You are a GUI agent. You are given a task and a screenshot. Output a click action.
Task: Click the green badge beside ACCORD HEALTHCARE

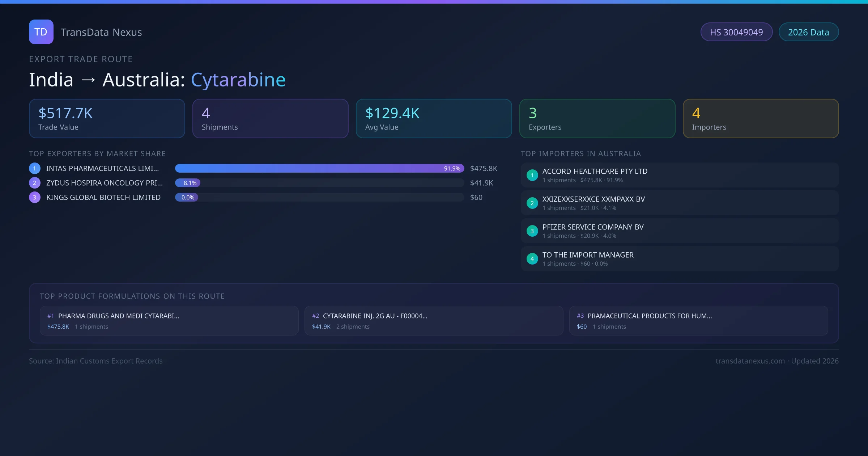point(532,175)
